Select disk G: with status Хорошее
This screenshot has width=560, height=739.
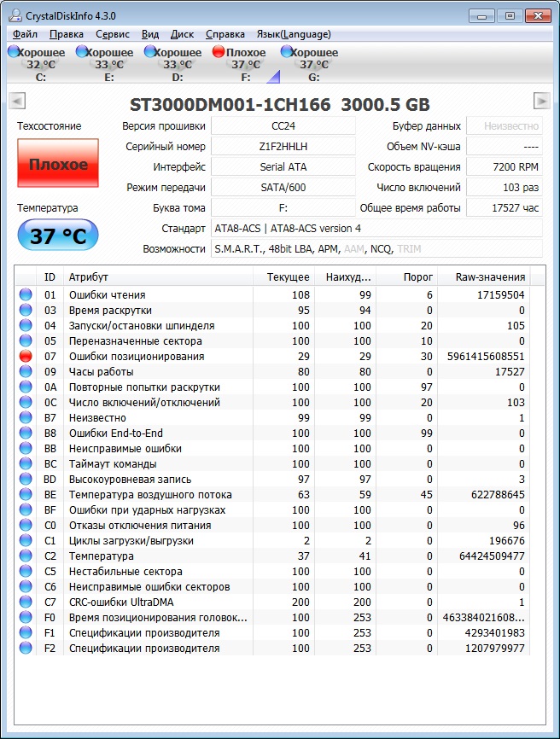pos(310,64)
